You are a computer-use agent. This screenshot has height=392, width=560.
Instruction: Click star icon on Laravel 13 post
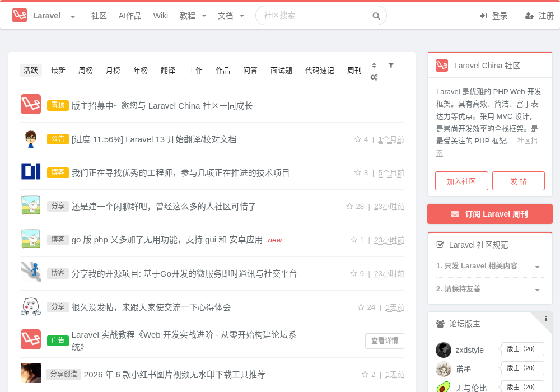[357, 139]
